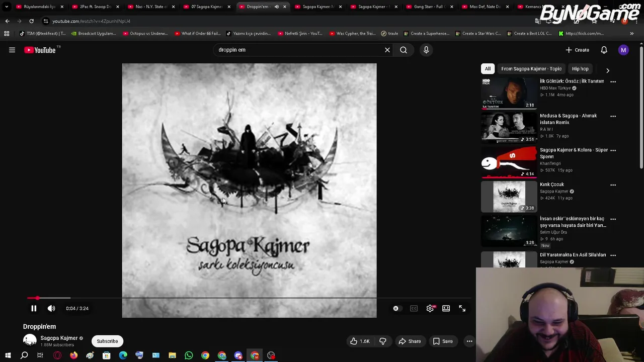
Task: Clear the search box text
Action: coord(387,50)
